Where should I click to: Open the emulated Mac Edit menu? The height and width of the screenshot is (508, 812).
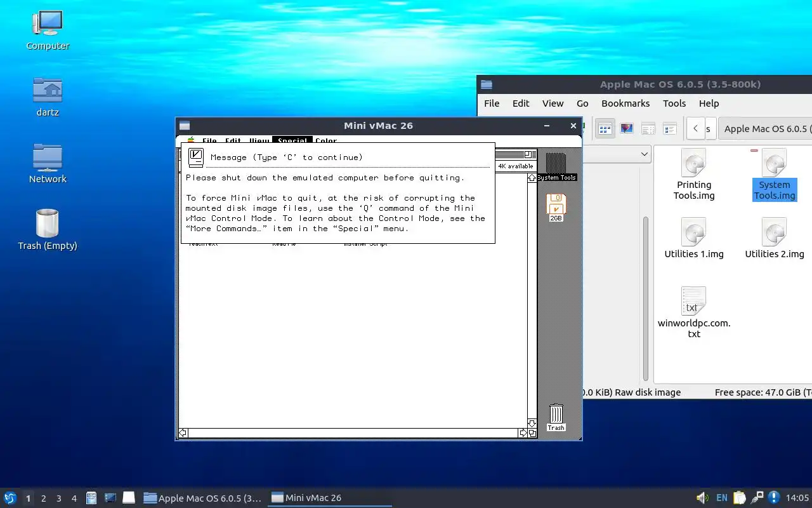(233, 141)
